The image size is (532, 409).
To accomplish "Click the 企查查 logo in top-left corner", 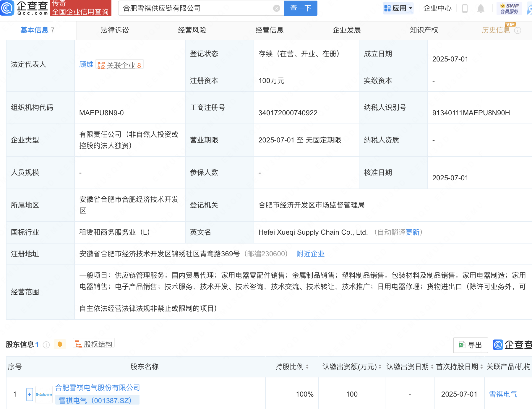I will click(25, 8).
